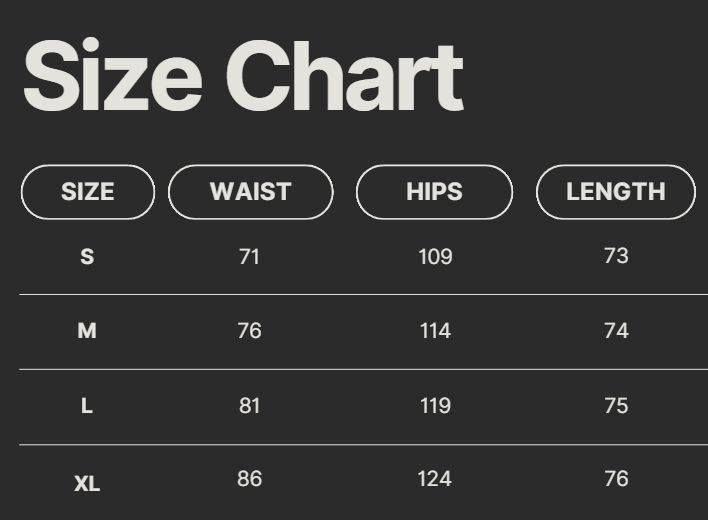The width and height of the screenshot is (708, 520).
Task: Click waist value 81 for size L
Action: (249, 406)
